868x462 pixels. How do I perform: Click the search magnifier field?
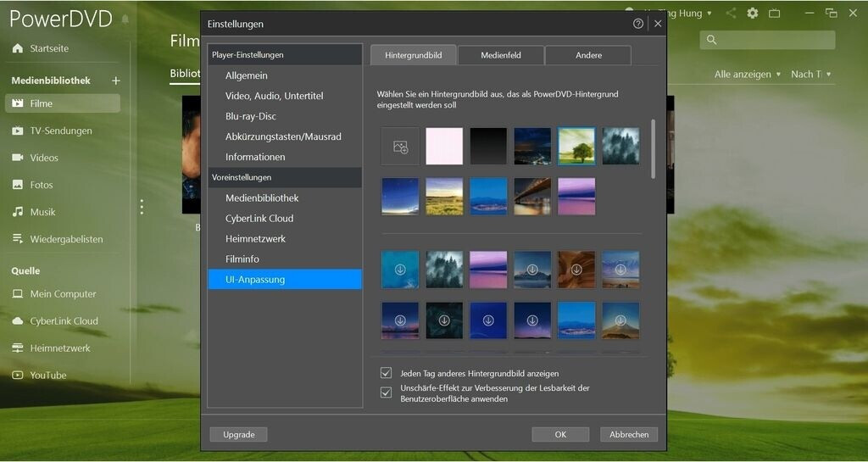click(x=767, y=40)
